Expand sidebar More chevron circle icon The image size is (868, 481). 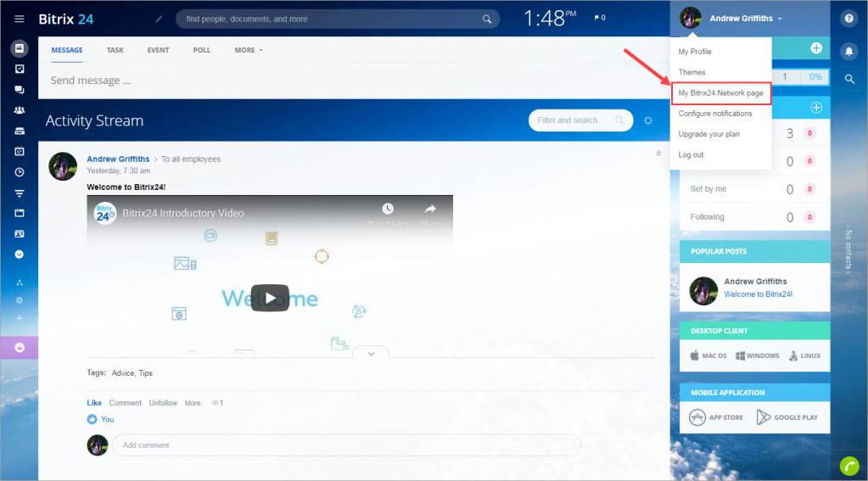point(20,254)
